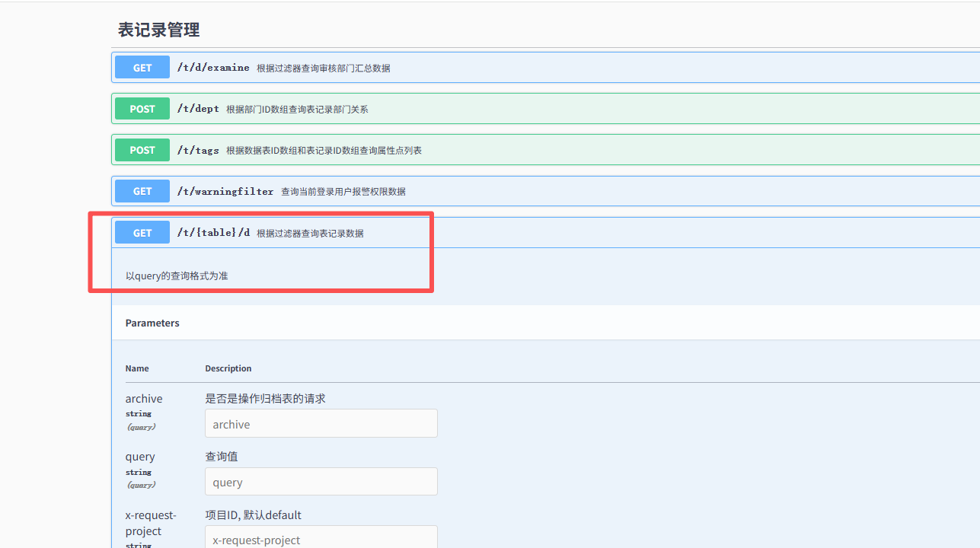This screenshot has height=548, width=980.
Task: Focus the query parameter input field
Action: point(321,482)
